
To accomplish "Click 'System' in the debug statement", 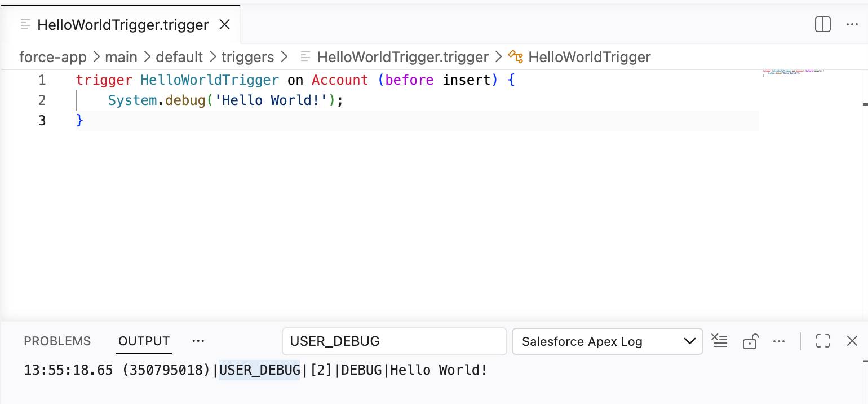I will (x=132, y=100).
